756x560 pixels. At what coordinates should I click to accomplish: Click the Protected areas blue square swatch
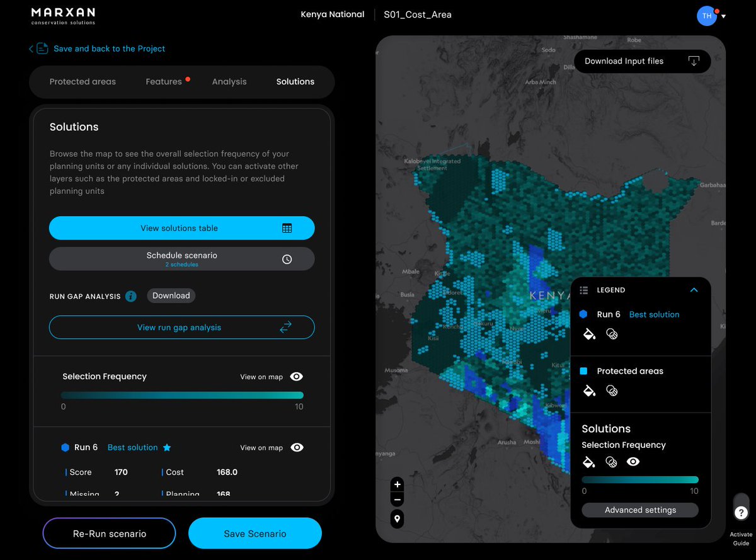click(584, 371)
